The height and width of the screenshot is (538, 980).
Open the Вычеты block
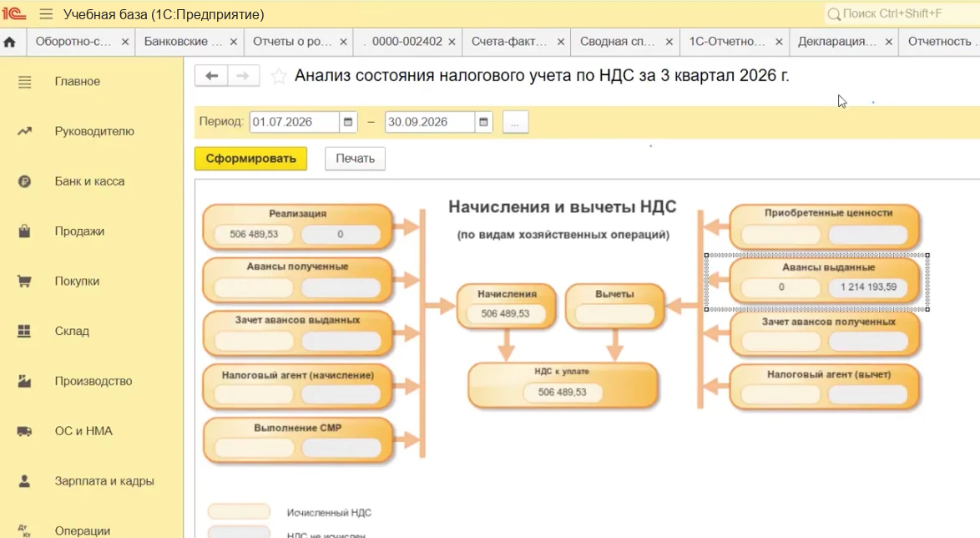pos(614,306)
